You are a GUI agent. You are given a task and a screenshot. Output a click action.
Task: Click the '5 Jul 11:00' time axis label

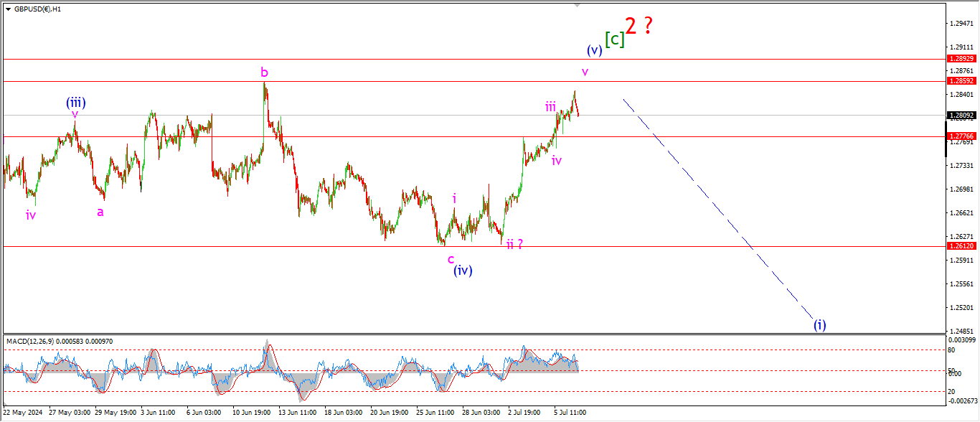click(570, 413)
